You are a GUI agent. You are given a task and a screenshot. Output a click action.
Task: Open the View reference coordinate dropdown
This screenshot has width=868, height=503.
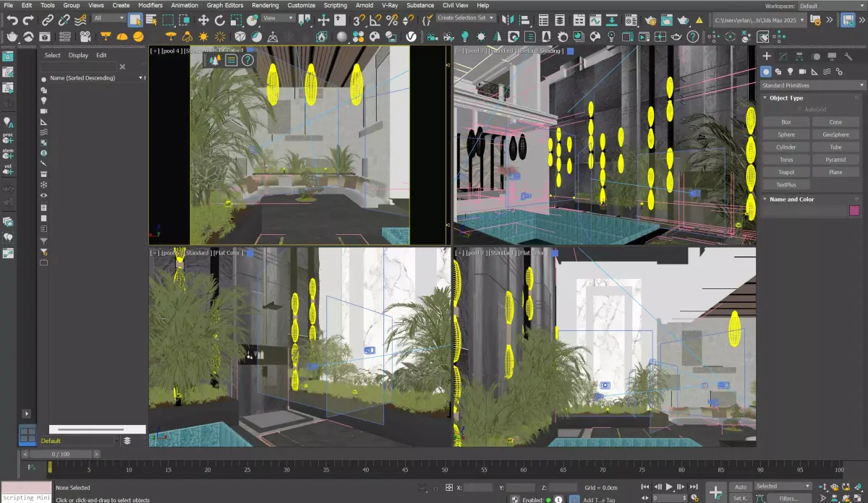tap(278, 18)
